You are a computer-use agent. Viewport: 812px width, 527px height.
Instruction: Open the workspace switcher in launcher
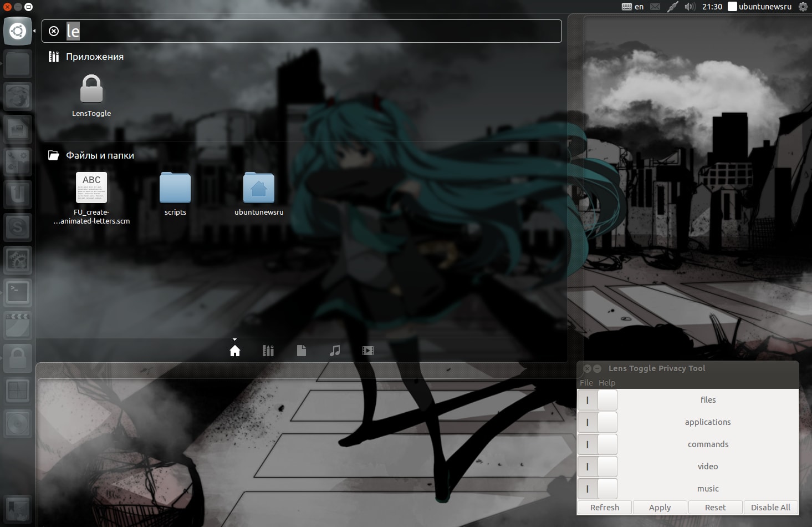coord(18,391)
